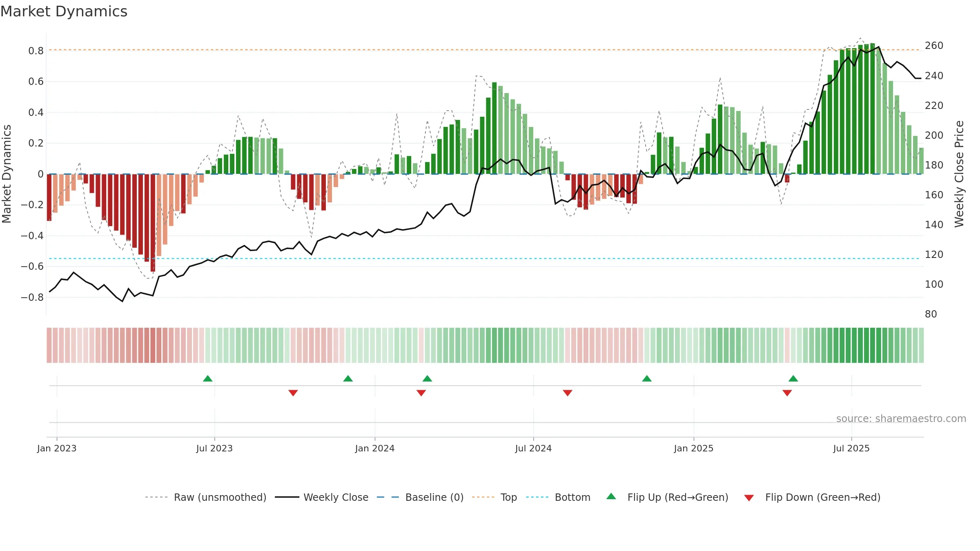This screenshot has width=980, height=551.
Task: Toggle the Baseline (0) legend entry
Action: [420, 497]
